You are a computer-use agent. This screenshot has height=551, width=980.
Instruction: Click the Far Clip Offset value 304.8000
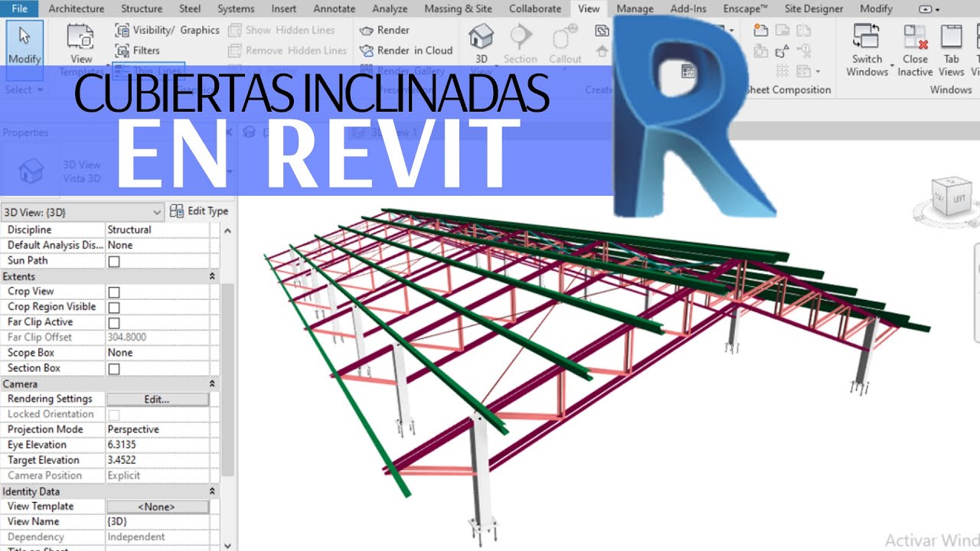tap(157, 337)
